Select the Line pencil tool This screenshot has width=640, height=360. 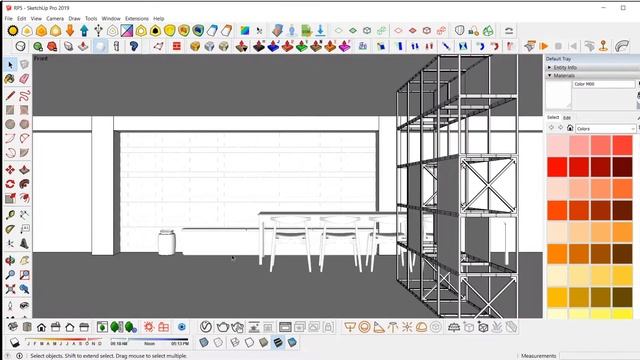click(10, 96)
